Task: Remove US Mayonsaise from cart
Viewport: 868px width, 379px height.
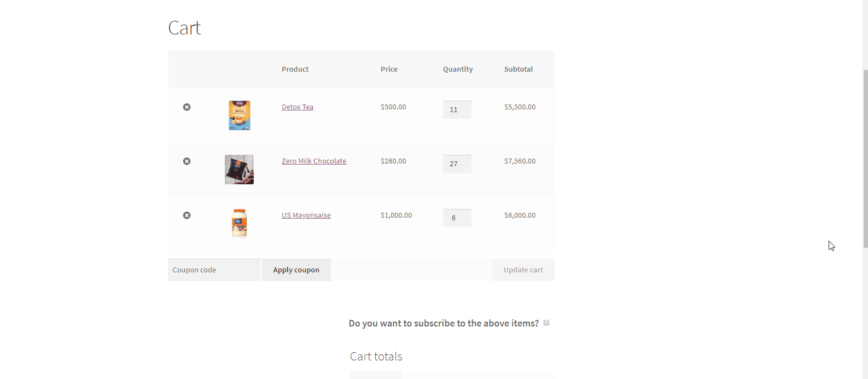Action: [187, 215]
